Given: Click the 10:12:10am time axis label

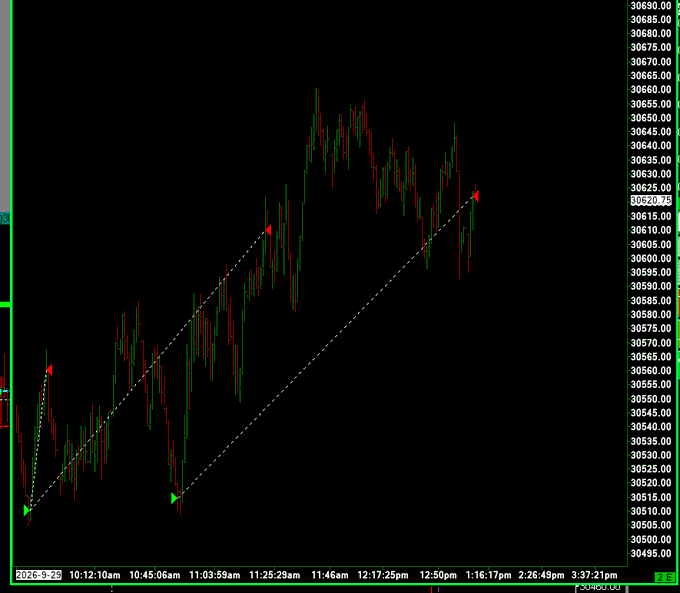Looking at the screenshot, I should click(95, 575).
